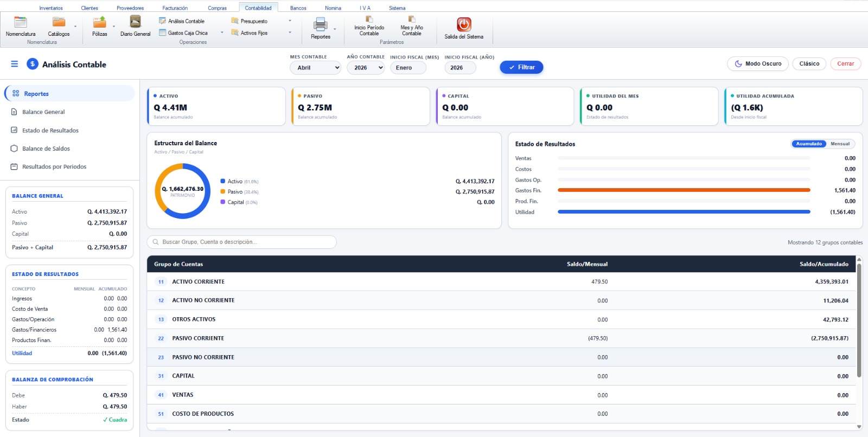Select Acumulado toggle option
Viewport: 868px width, 437px height.
pos(809,144)
